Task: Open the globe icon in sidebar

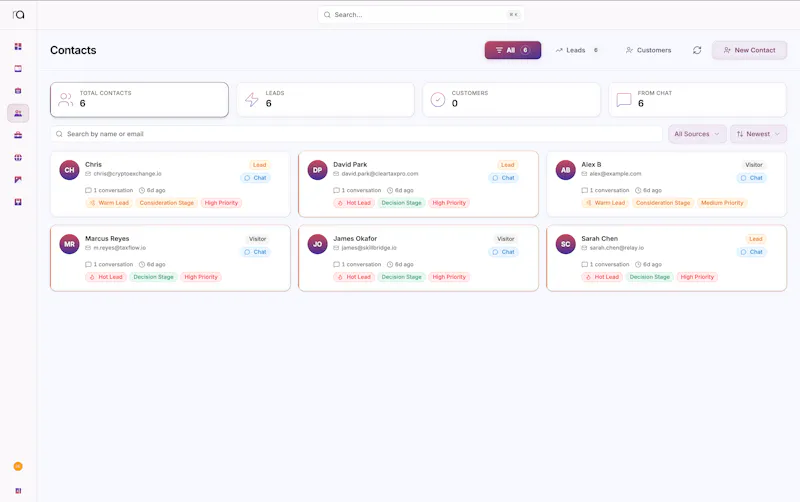Action: pyautogui.click(x=18, y=158)
